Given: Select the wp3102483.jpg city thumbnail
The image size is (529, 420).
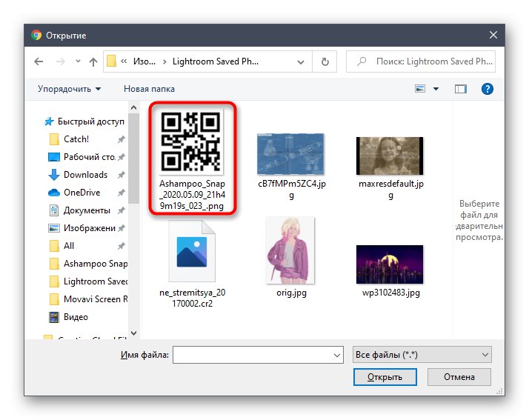Looking at the screenshot, I should click(390, 264).
